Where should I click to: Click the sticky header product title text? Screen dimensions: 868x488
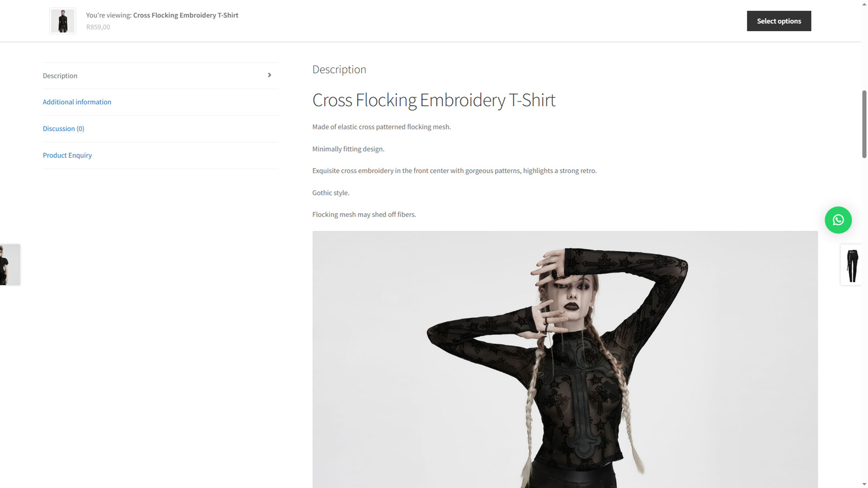(x=186, y=15)
